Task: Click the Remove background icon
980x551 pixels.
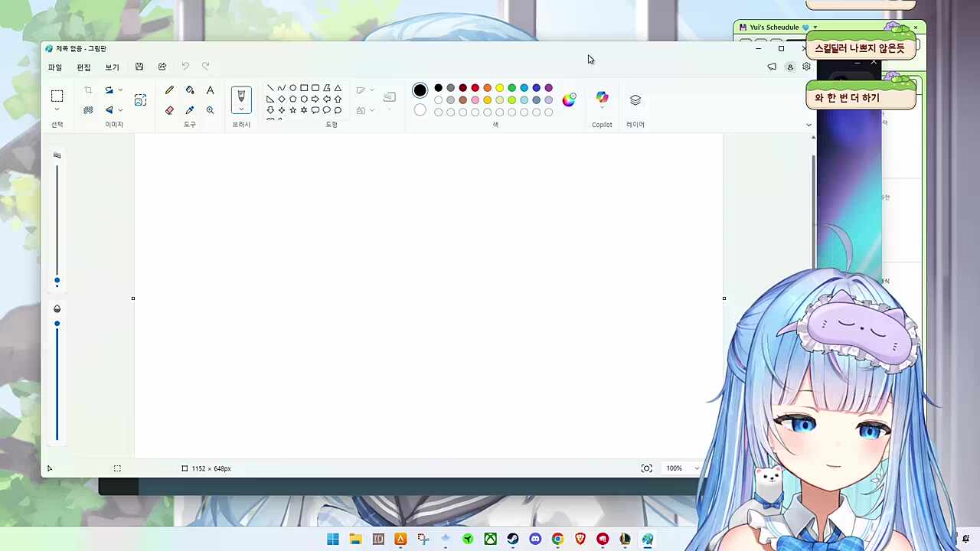Action: pos(88,109)
